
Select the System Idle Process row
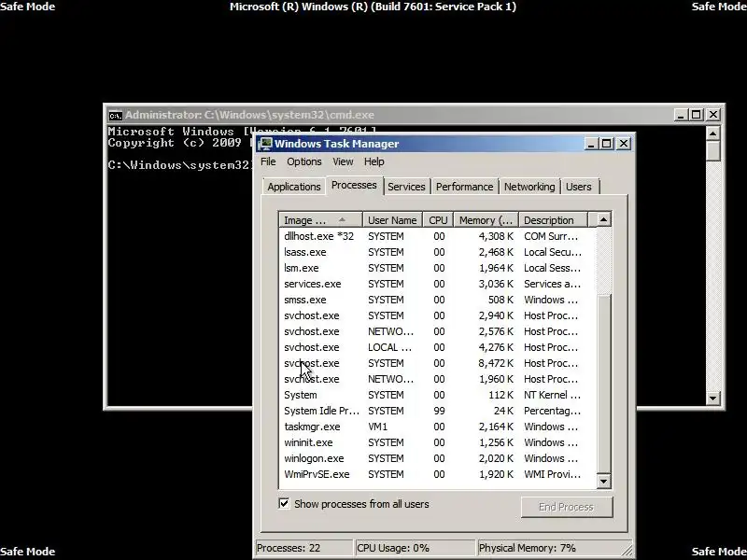(437, 411)
